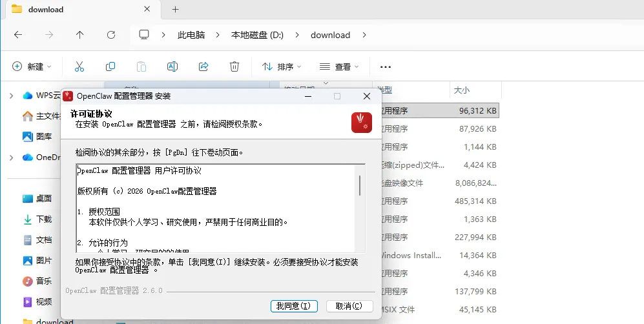The height and width of the screenshot is (324, 644).
Task: Select the file row sized 96,312 KB
Action: click(x=440, y=111)
